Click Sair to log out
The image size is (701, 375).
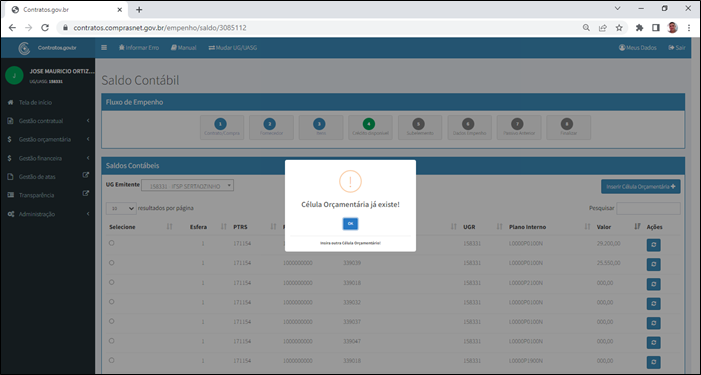point(676,47)
